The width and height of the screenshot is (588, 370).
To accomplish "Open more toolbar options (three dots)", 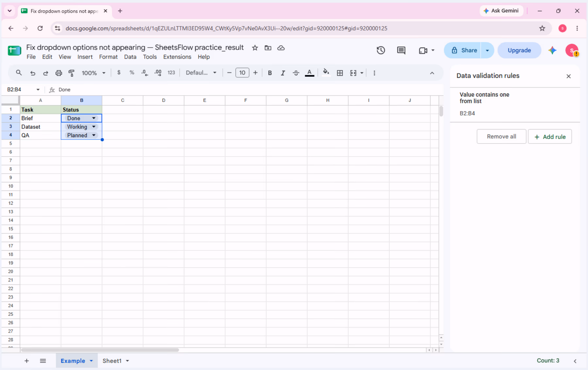I will click(374, 73).
